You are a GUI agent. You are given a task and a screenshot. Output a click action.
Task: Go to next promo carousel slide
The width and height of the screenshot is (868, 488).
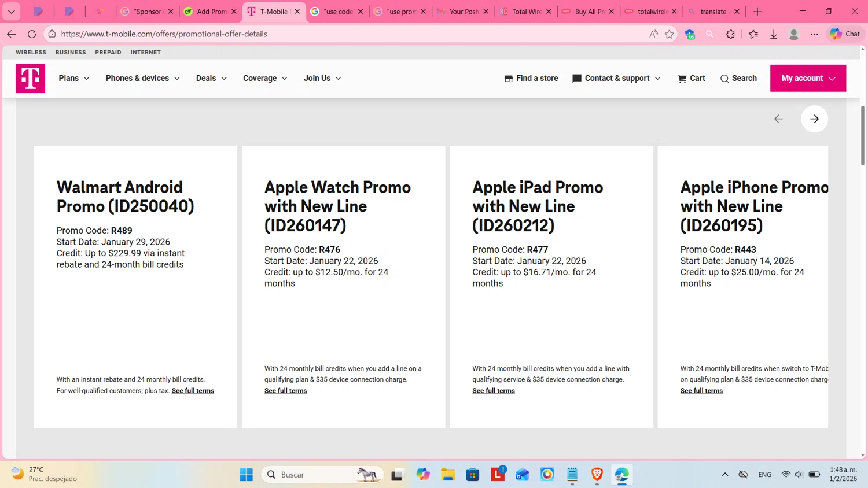point(814,119)
